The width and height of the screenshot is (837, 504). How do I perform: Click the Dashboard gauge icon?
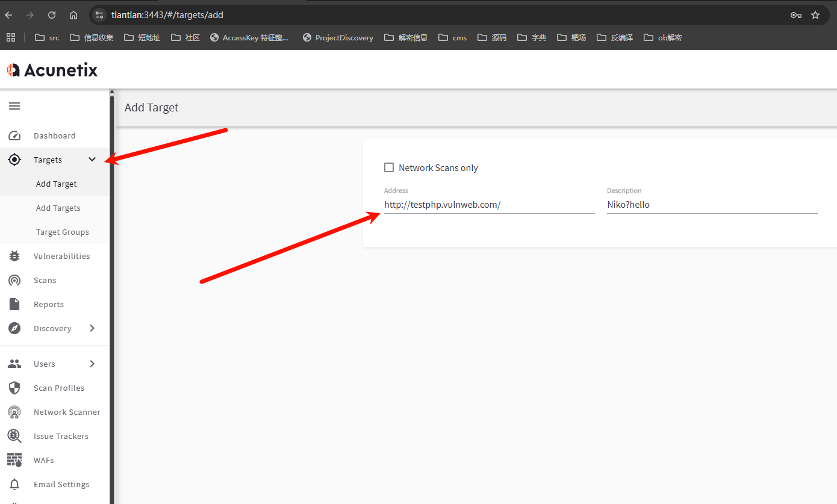point(14,136)
